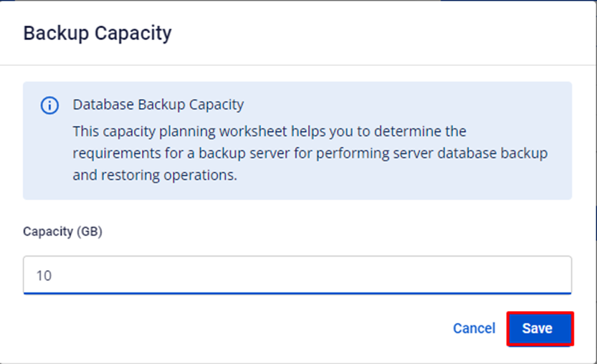Click empty area inside capacity text box
This screenshot has height=364, width=597.
tap(305, 275)
